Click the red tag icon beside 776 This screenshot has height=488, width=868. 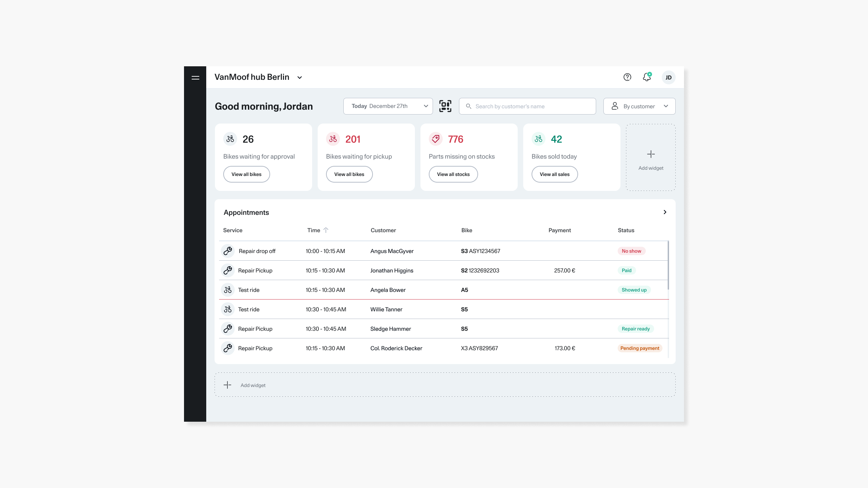point(435,139)
